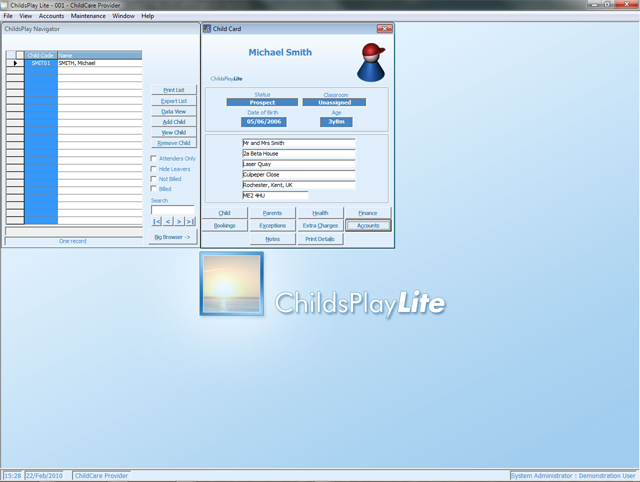Click the 'ME2 4HU' postcode field

click(x=275, y=195)
